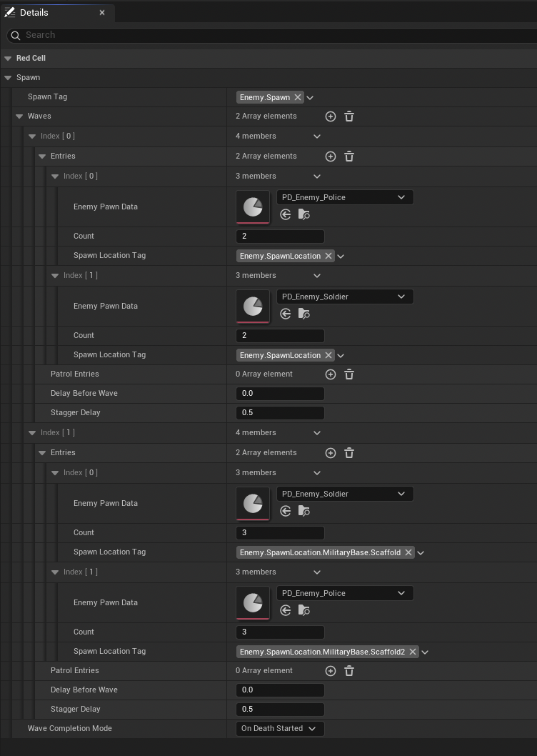Click the first wave Stagger Delay value field
This screenshot has width=537, height=756.
click(x=280, y=413)
